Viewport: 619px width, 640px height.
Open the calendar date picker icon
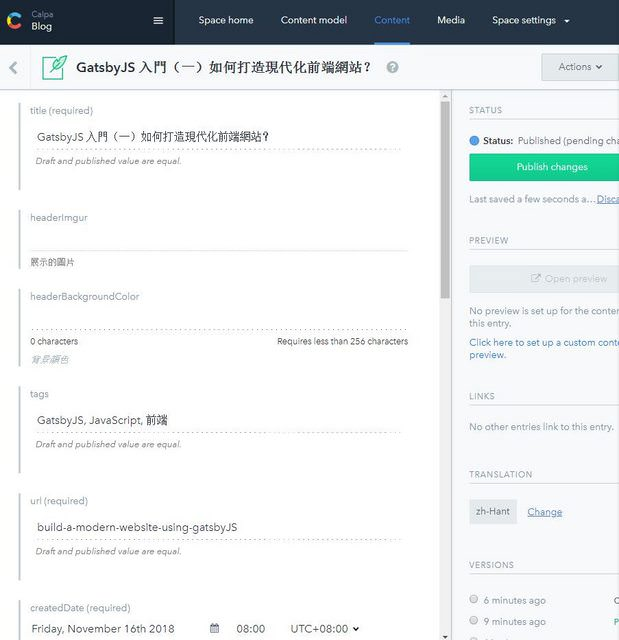pos(214,628)
